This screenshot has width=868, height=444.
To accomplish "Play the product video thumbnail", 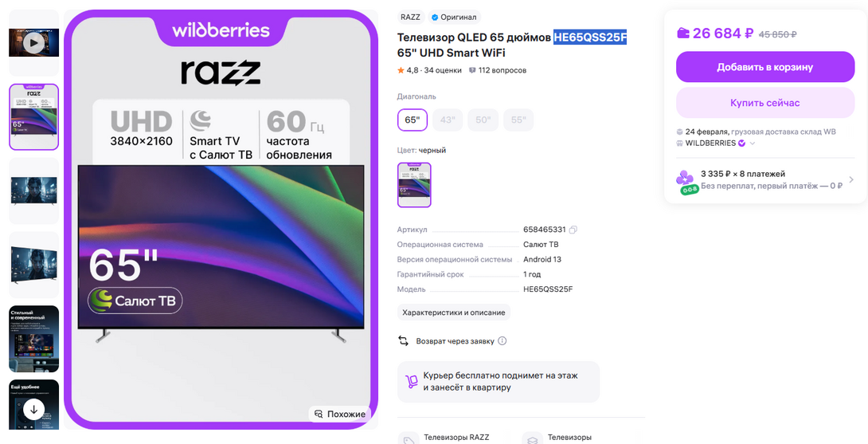I will 33,43.
